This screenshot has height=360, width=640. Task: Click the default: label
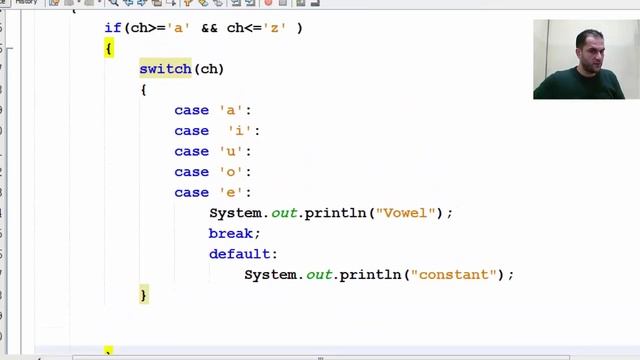coord(243,254)
